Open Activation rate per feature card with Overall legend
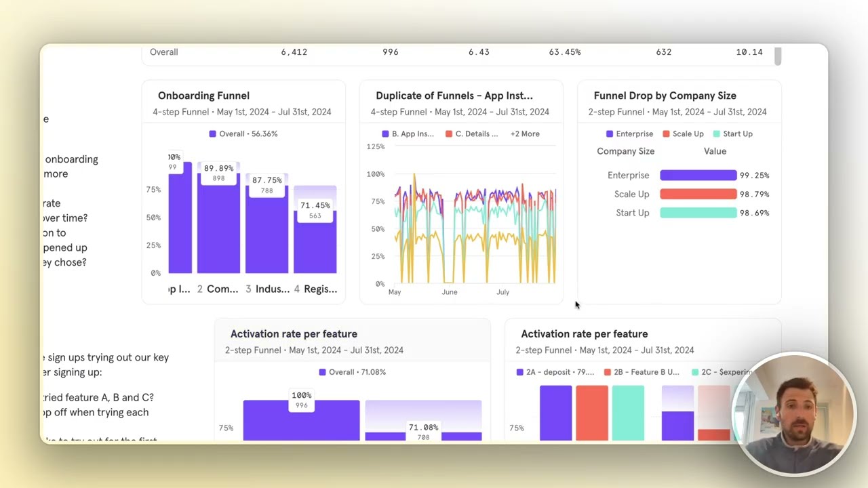Screen dimensions: 868x488 tap(294, 333)
